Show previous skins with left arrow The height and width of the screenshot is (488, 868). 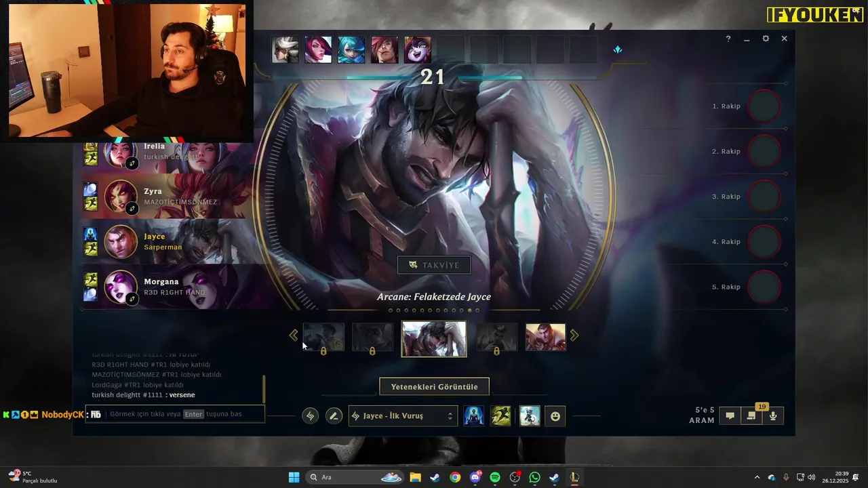coord(294,335)
